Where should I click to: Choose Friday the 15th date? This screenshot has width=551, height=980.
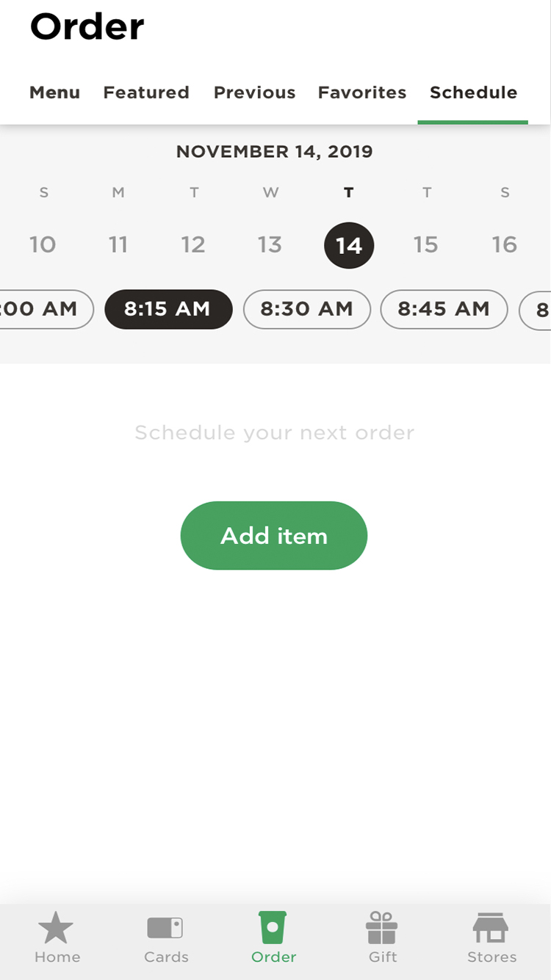(426, 244)
